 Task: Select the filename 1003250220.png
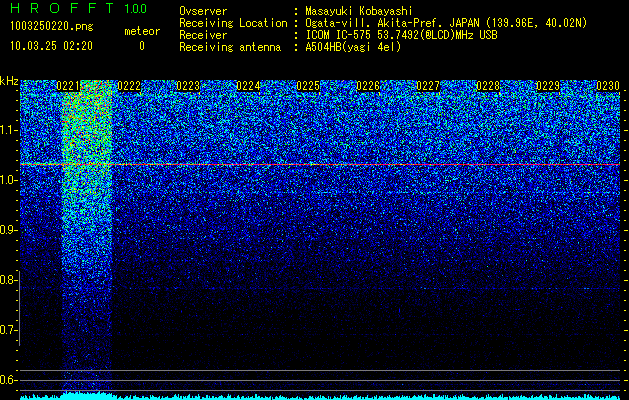tap(52, 26)
